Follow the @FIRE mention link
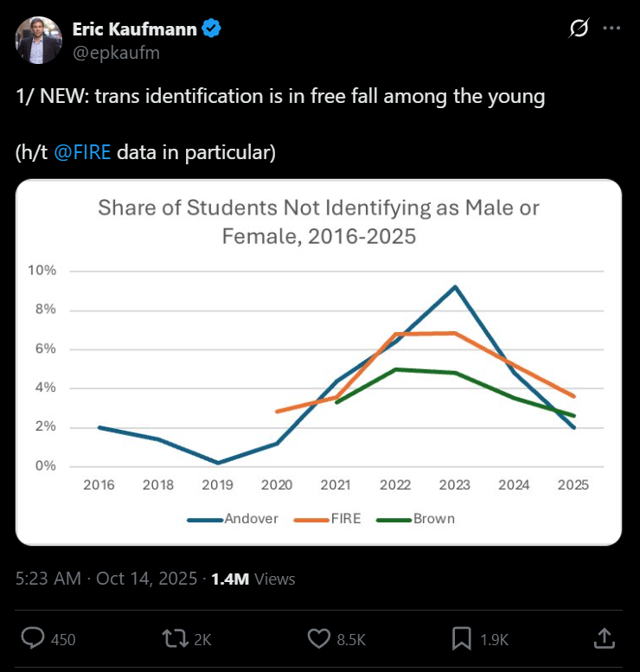 point(82,153)
